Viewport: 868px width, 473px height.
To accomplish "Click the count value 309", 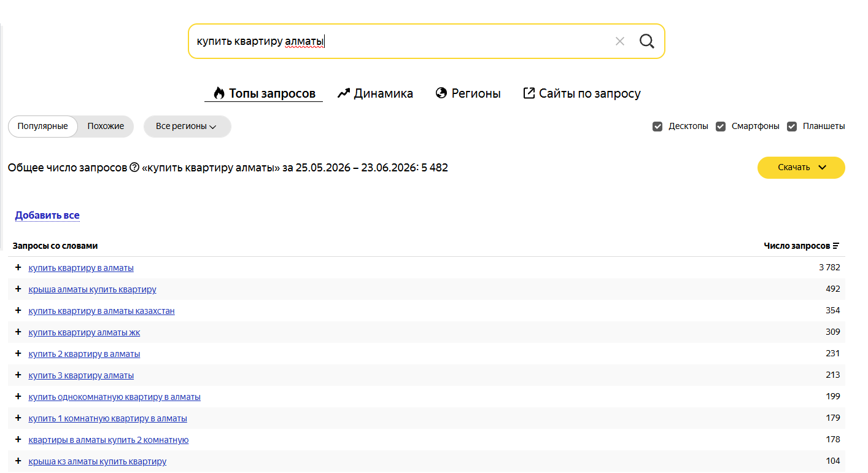I will 833,332.
